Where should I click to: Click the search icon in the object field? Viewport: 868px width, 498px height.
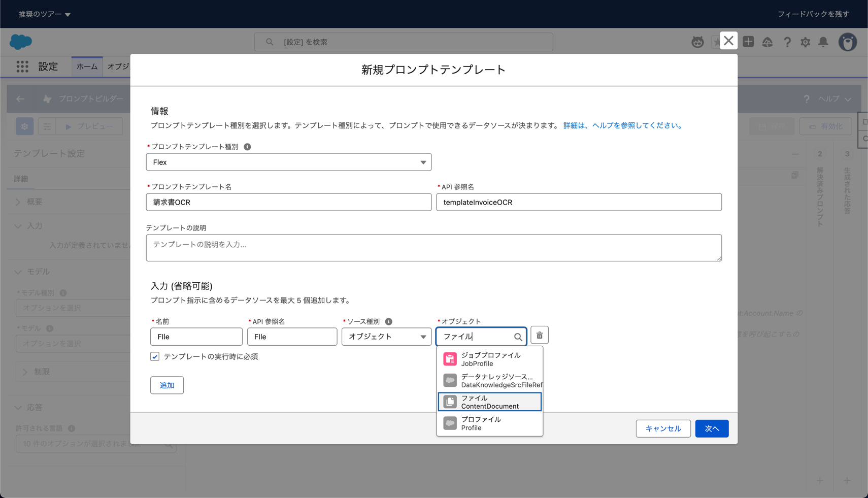point(518,337)
